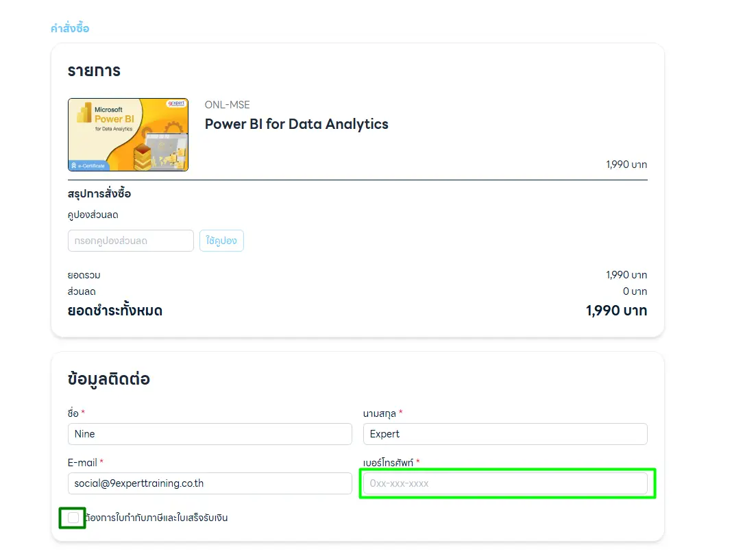Screen dimensions: 756x554
Task: Click the คูปองส่วนลด label
Action: point(93,215)
